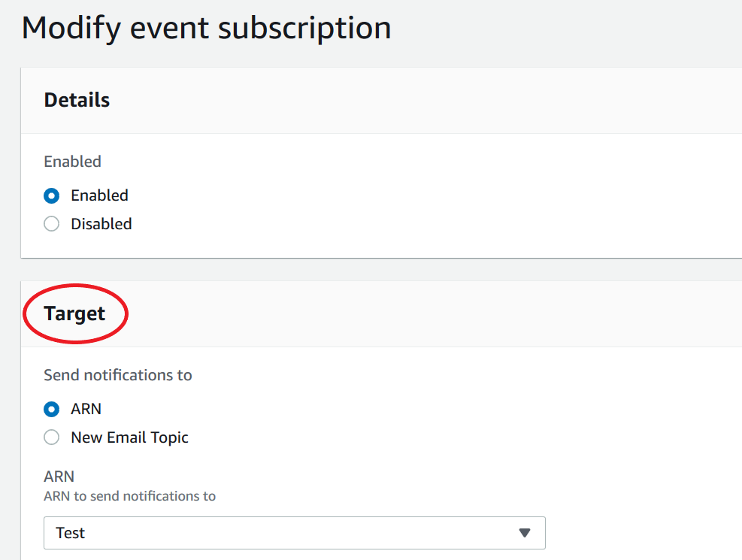This screenshot has width=742, height=560.
Task: Open the ARN selection dropdown showing Test
Action: point(293,533)
